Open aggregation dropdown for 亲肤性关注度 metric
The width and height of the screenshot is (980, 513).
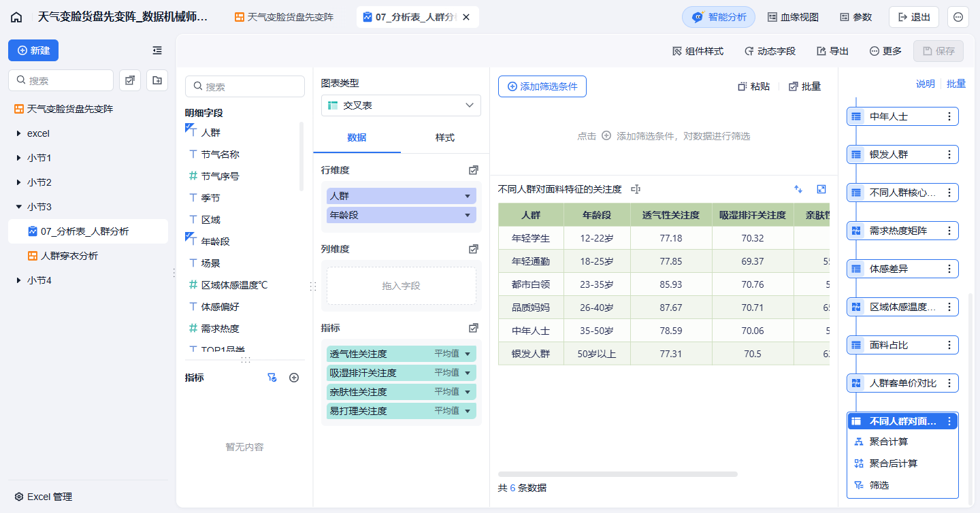468,392
